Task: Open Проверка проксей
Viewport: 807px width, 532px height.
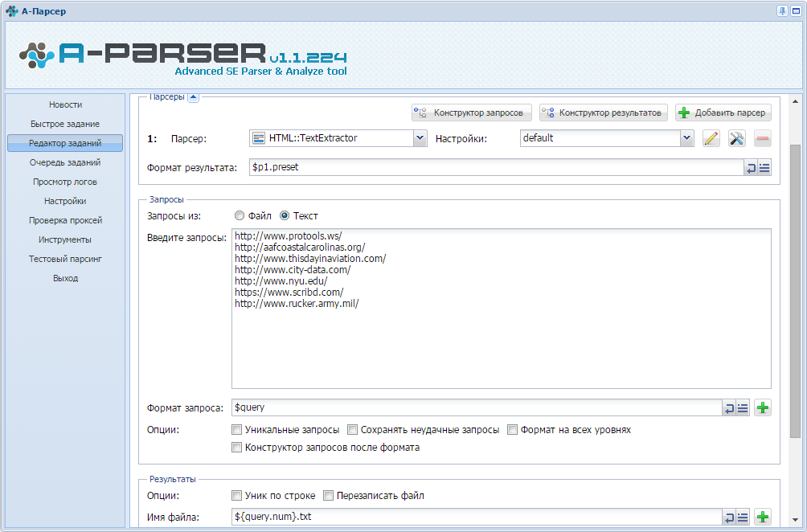Action: point(65,220)
